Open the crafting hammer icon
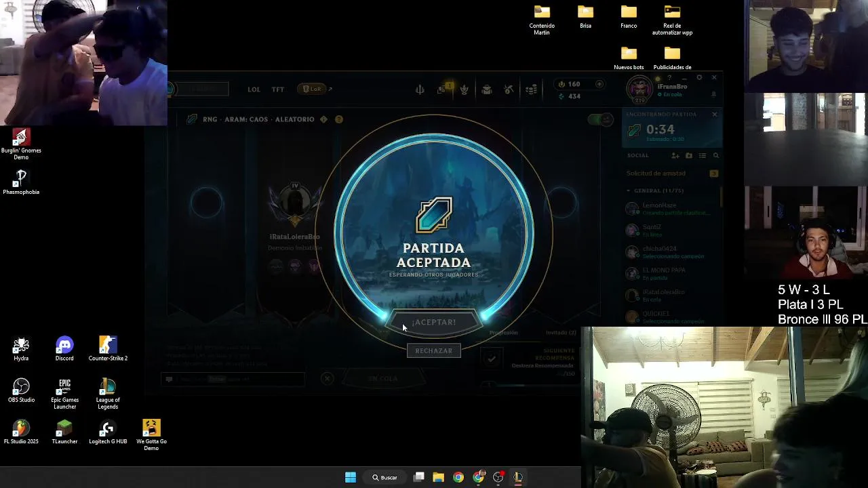 click(x=509, y=89)
